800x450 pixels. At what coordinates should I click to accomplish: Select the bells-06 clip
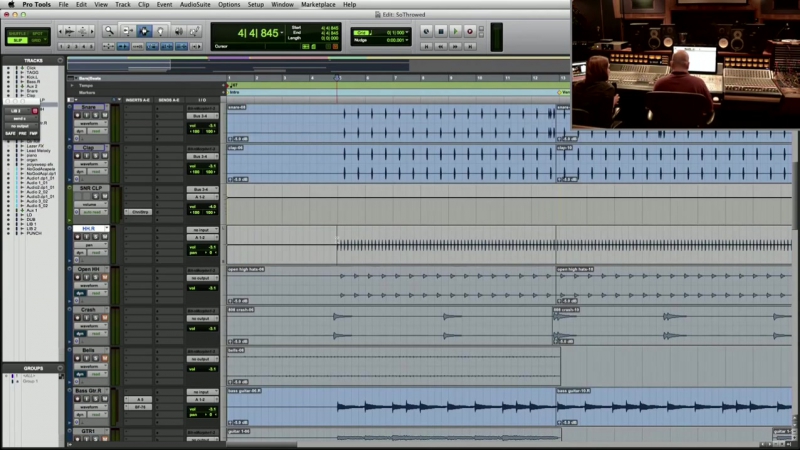point(393,366)
